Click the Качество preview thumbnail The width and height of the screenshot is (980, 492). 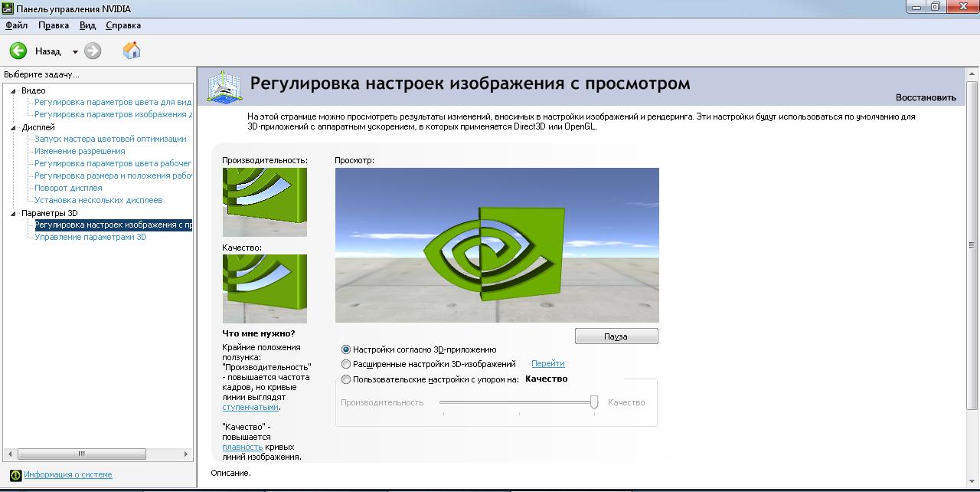pyautogui.click(x=265, y=289)
